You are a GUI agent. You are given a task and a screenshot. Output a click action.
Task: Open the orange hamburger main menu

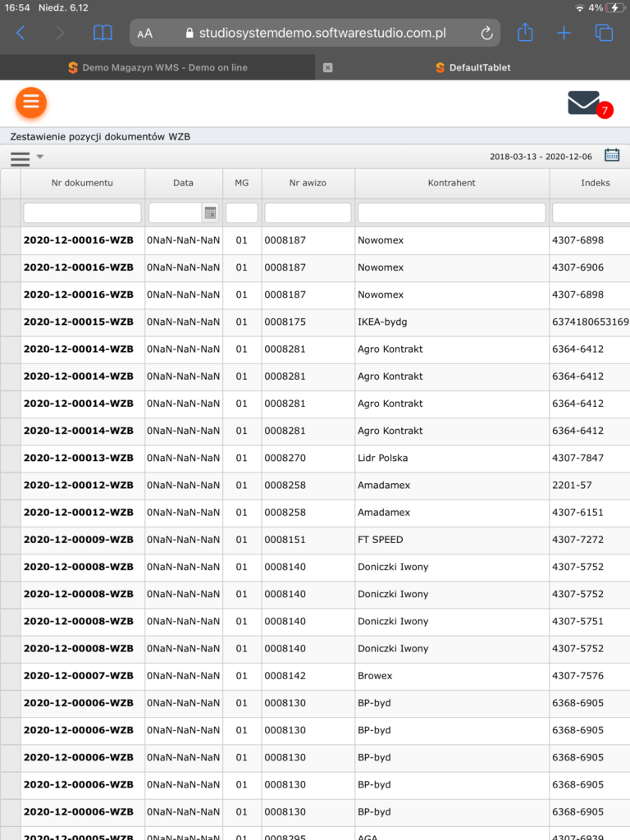pos(31,103)
